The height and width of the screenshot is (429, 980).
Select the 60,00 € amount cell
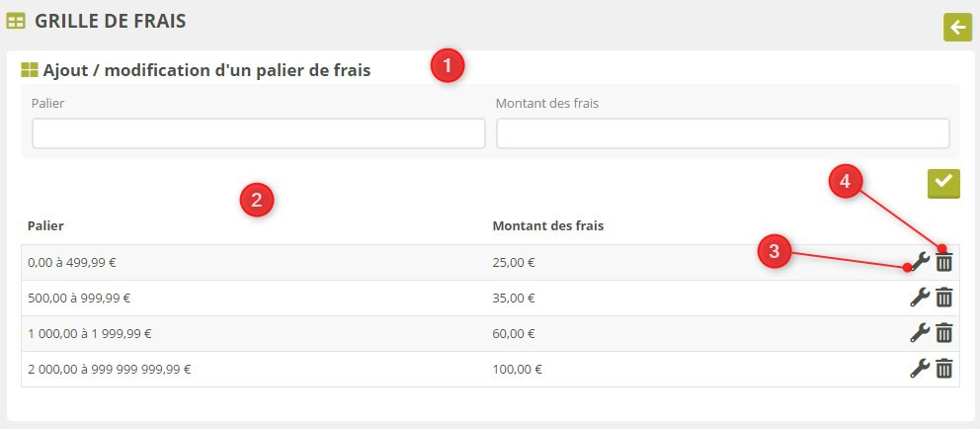(514, 334)
